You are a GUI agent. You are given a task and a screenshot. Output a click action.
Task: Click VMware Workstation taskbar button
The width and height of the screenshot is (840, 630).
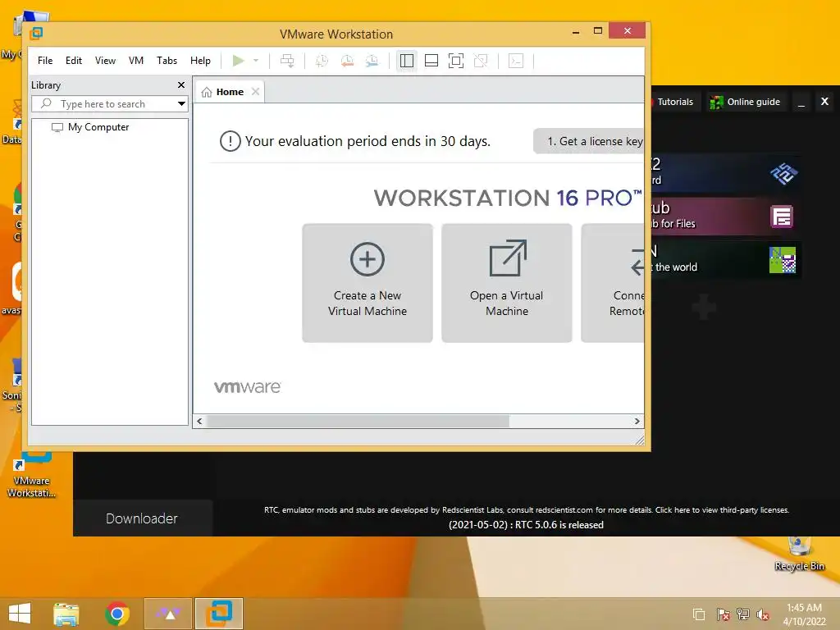click(x=219, y=614)
